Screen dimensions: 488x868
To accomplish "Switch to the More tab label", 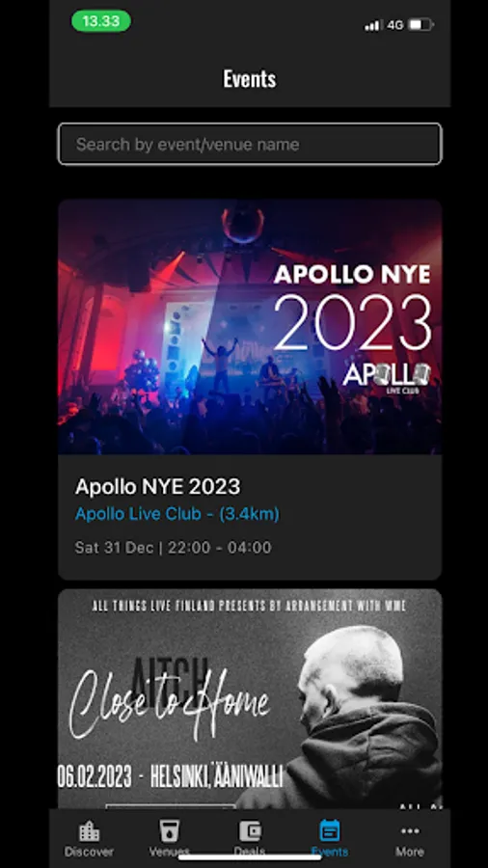I will coord(410,852).
